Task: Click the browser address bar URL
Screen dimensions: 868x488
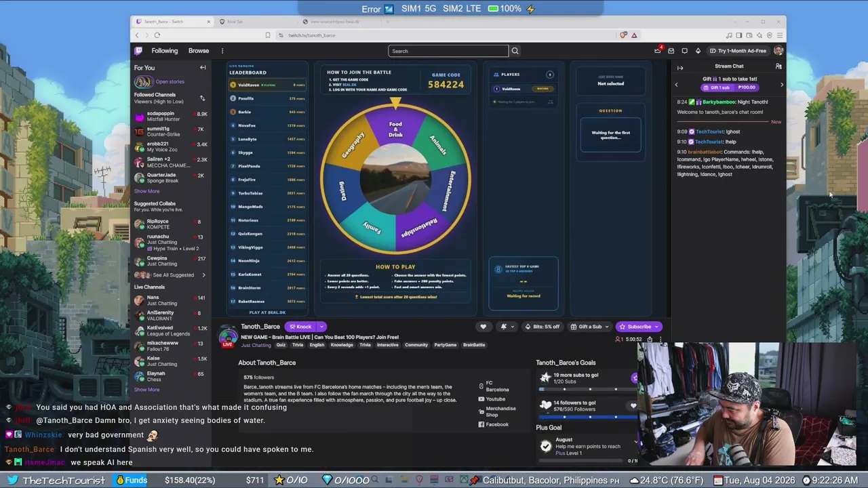Action: pyautogui.click(x=312, y=35)
